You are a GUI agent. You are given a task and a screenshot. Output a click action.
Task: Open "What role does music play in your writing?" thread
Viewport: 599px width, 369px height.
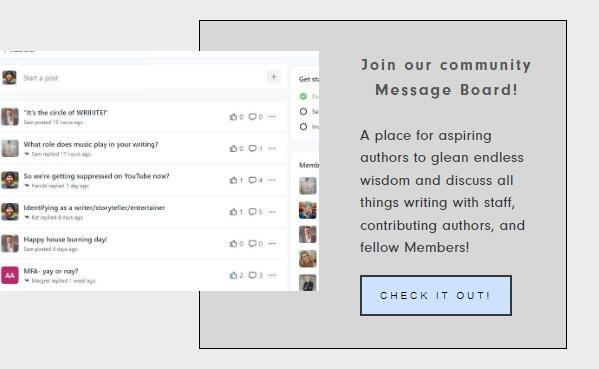pos(91,144)
